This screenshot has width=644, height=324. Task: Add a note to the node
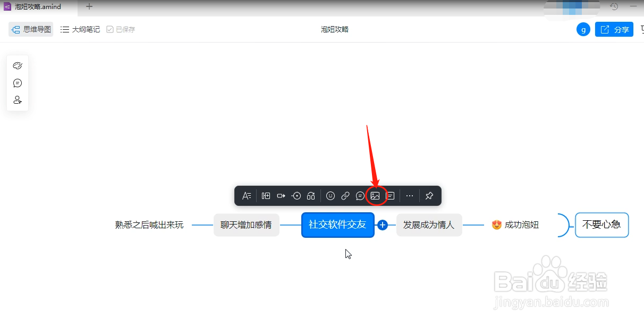pyautogui.click(x=391, y=196)
